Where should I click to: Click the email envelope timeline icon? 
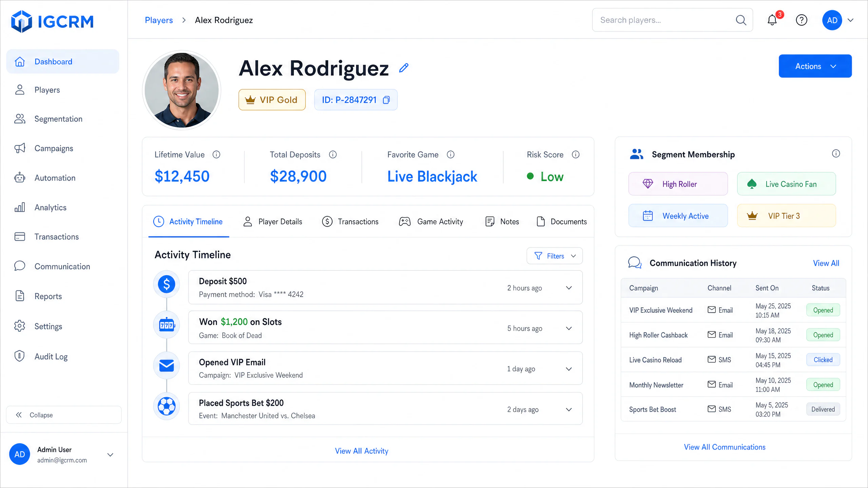pos(166,366)
